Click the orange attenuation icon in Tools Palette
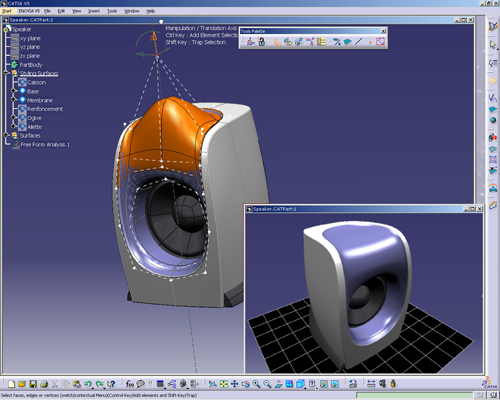This screenshot has height=400, width=500. [277, 42]
